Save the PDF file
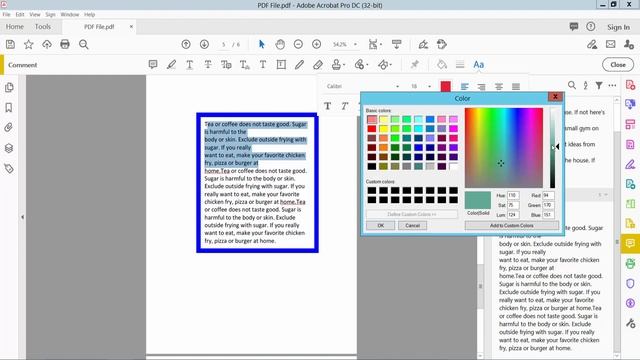The height and width of the screenshot is (360, 640). [x=10, y=44]
